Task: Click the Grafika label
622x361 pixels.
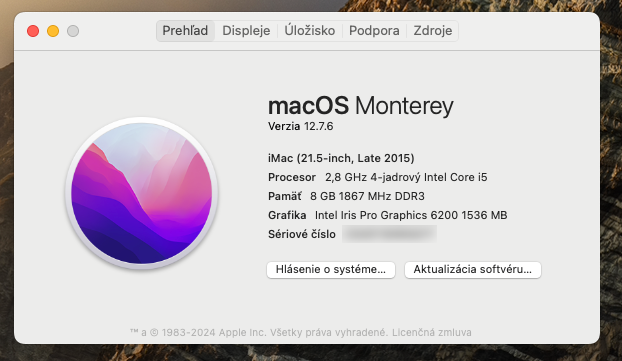Action: [287, 215]
